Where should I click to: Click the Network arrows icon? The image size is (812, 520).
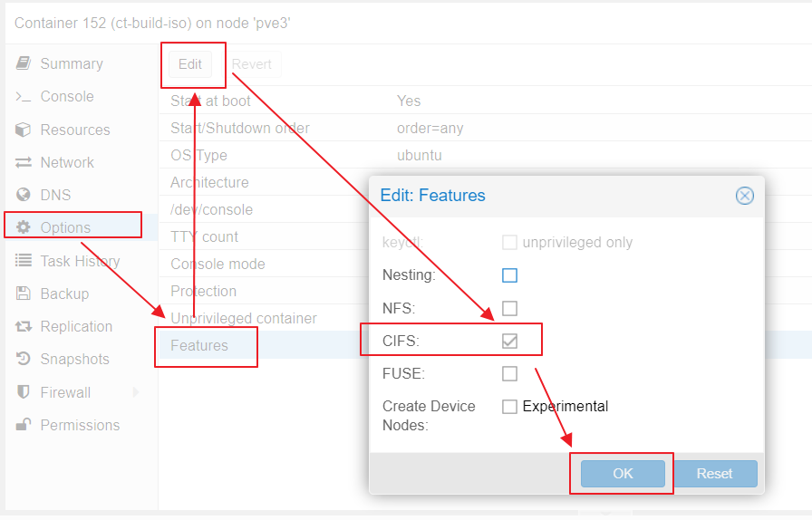[x=24, y=163]
